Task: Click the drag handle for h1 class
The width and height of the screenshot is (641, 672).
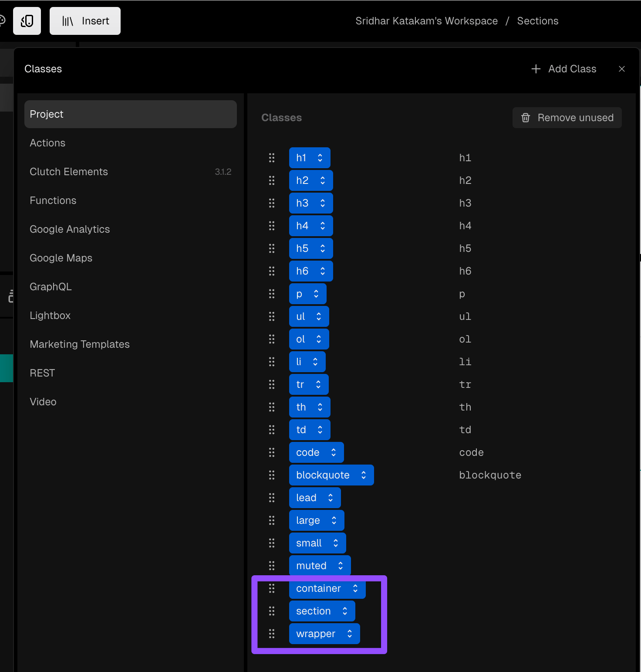Action: pos(272,158)
